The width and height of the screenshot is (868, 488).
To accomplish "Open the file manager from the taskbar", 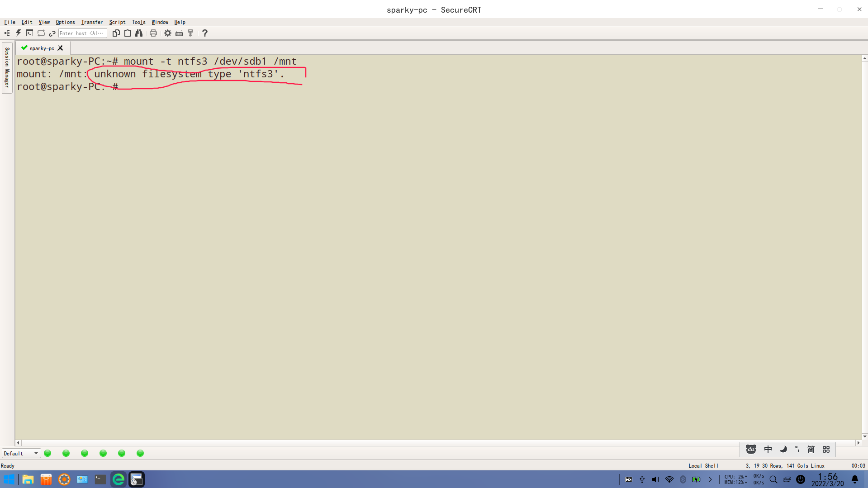I will tap(28, 479).
